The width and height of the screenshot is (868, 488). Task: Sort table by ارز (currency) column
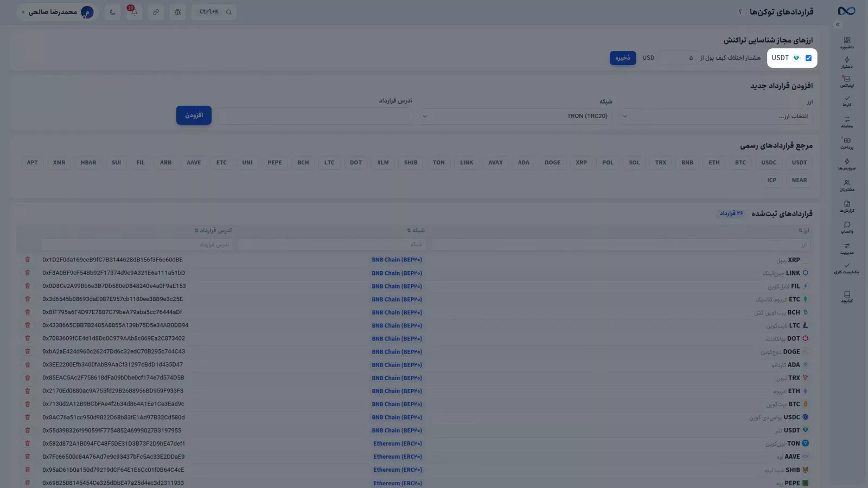(x=803, y=230)
